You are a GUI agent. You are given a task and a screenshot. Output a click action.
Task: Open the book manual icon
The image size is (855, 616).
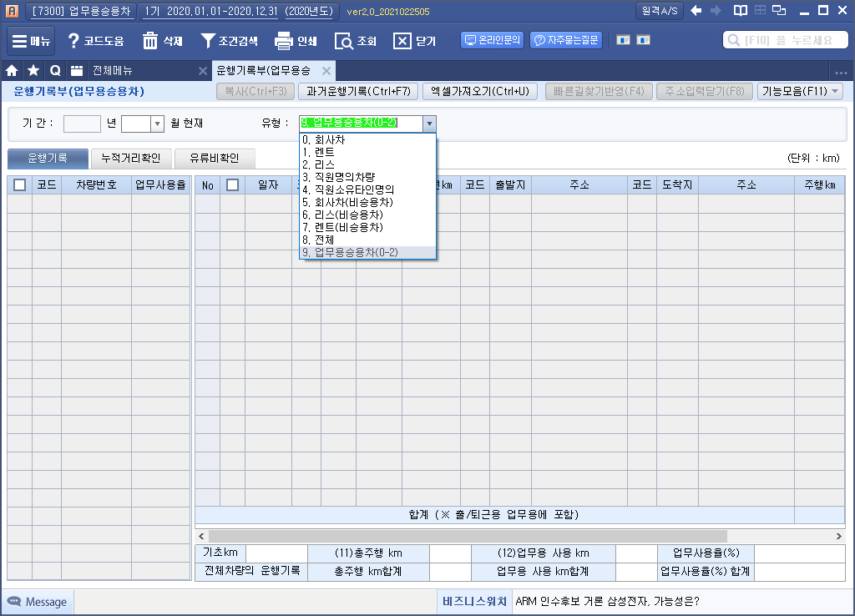(741, 10)
